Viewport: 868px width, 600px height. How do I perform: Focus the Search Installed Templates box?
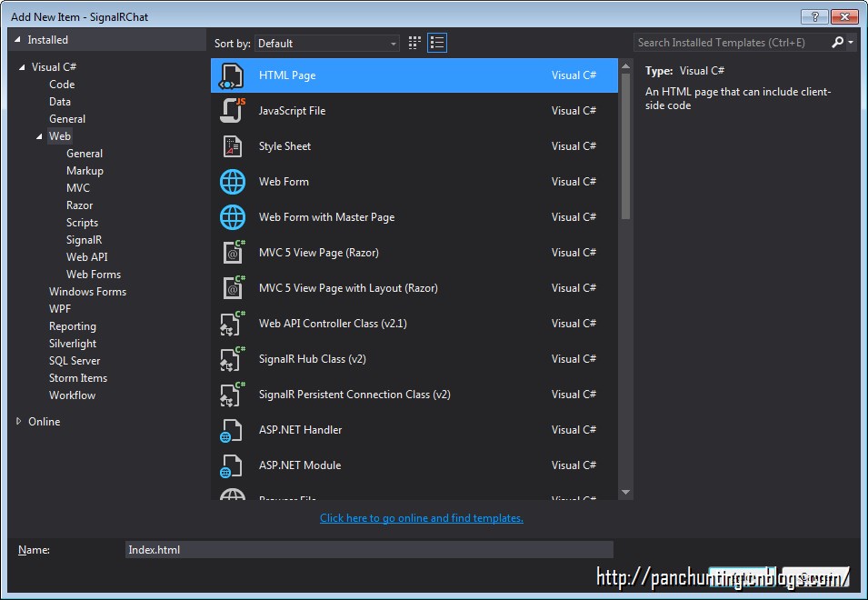pyautogui.click(x=731, y=43)
